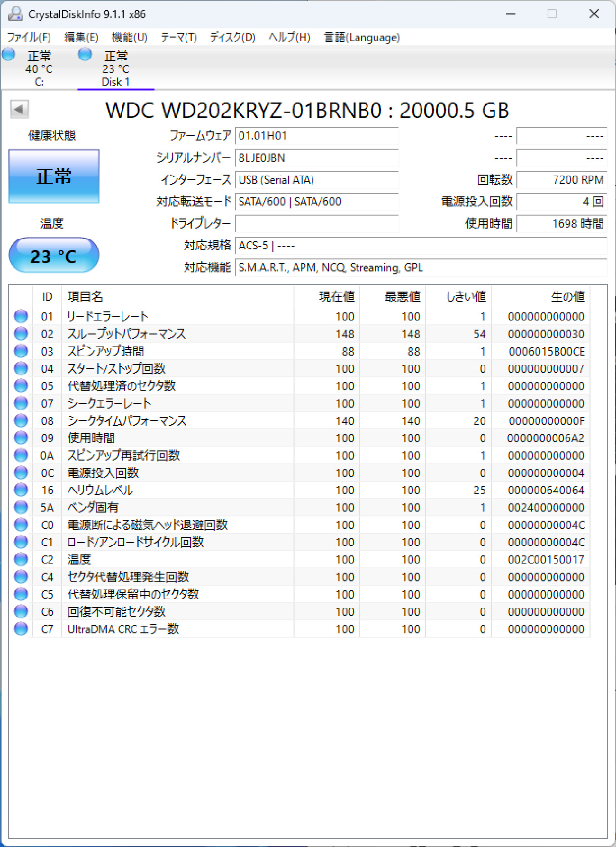This screenshot has height=847, width=616.
Task: Click status orb of row C1 ロード/アンロードサイクル回数
Action: (21, 541)
